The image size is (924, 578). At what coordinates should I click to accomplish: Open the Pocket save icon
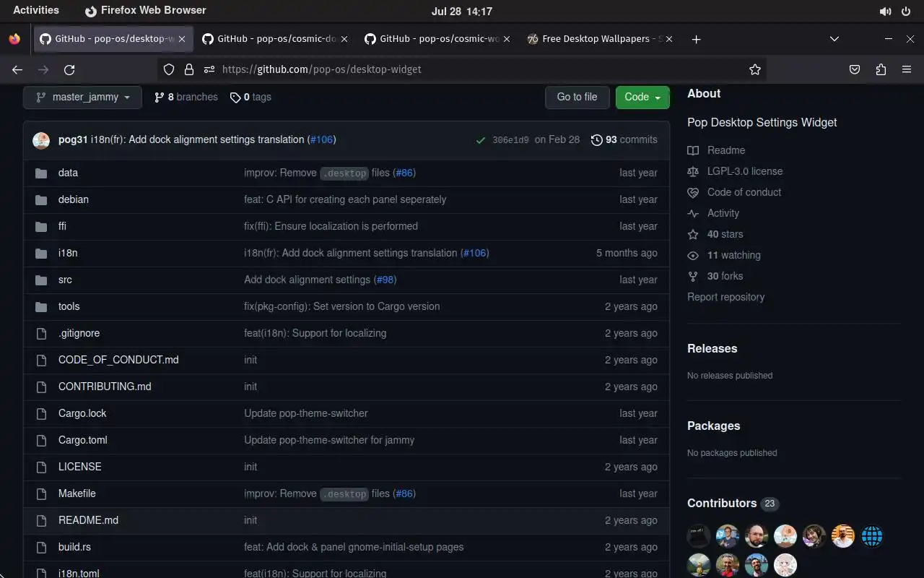[x=855, y=69]
